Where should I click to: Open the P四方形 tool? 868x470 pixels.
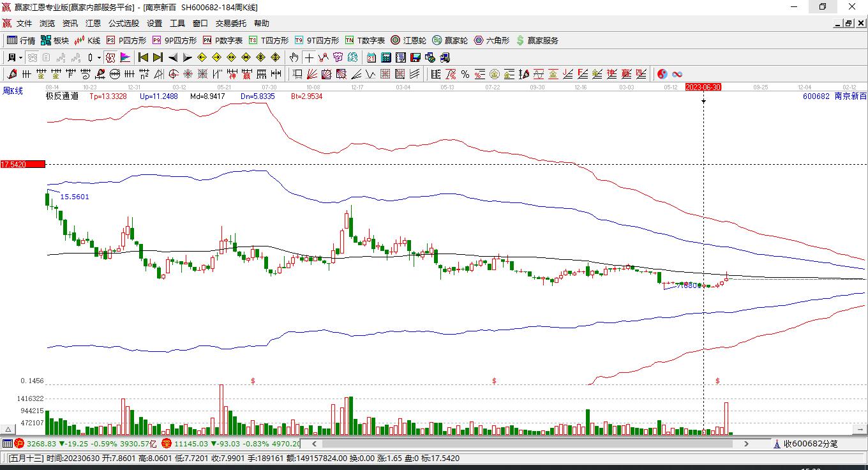(x=126, y=40)
